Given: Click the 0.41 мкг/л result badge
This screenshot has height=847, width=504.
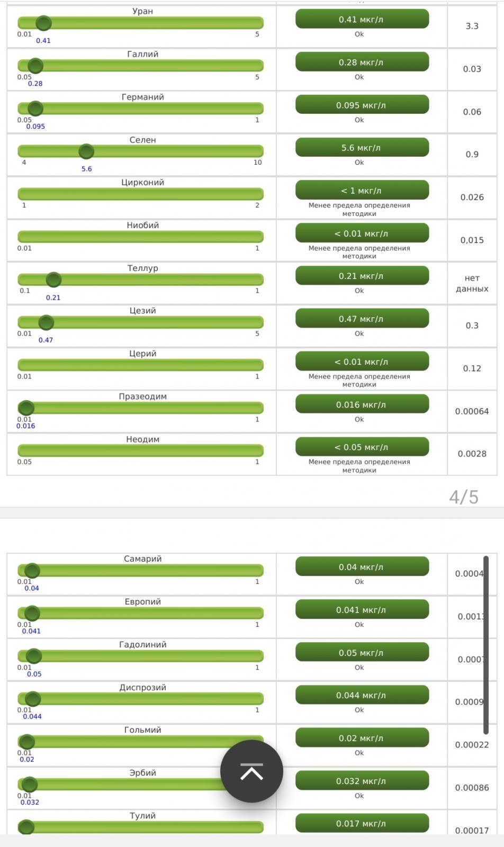Looking at the screenshot, I should point(362,20).
